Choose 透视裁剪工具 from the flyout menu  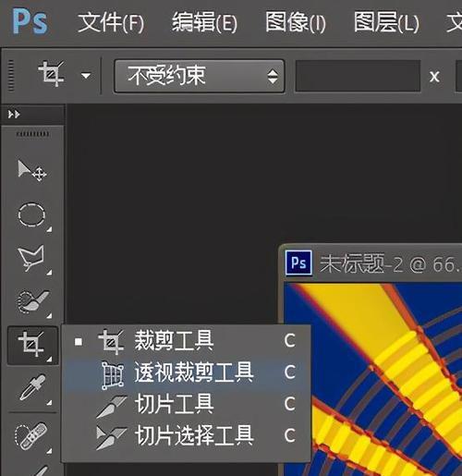(x=186, y=372)
